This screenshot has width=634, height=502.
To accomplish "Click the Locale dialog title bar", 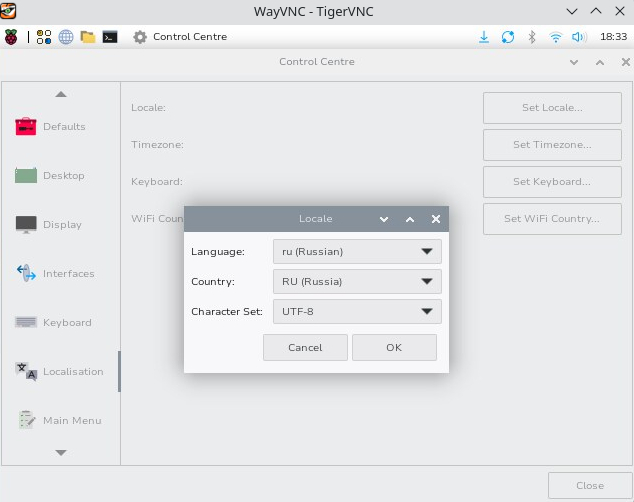I will (x=316, y=219).
